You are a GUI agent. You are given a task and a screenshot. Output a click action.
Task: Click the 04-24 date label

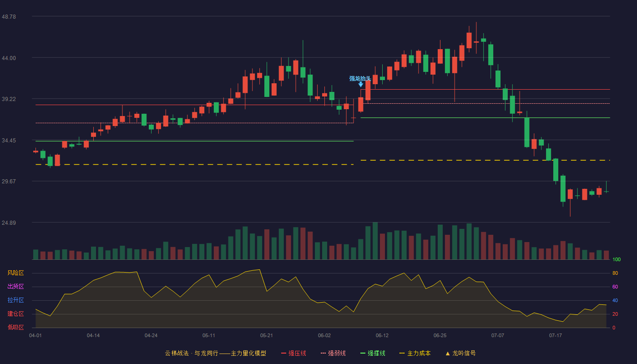pyautogui.click(x=151, y=335)
